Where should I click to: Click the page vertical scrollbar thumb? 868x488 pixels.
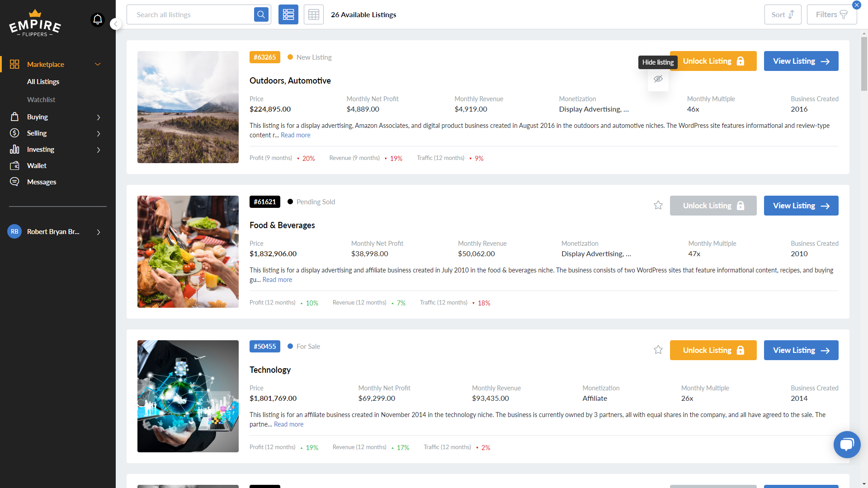click(864, 64)
